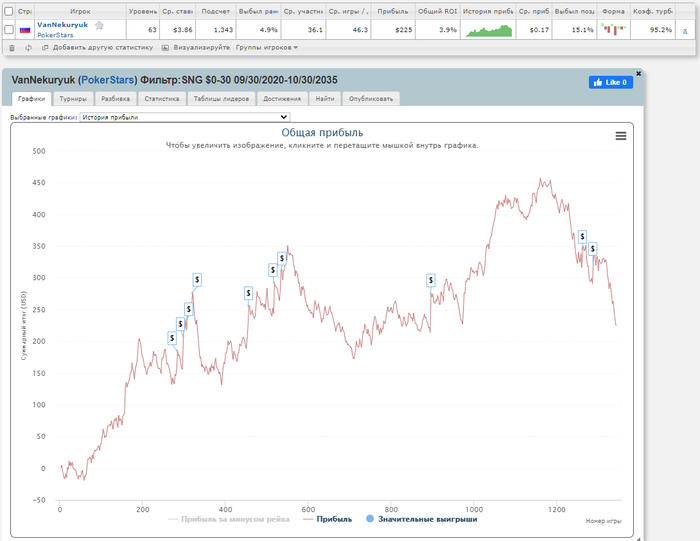Open the Достижения tab
Viewport: 700px width, 541px height.
(282, 99)
